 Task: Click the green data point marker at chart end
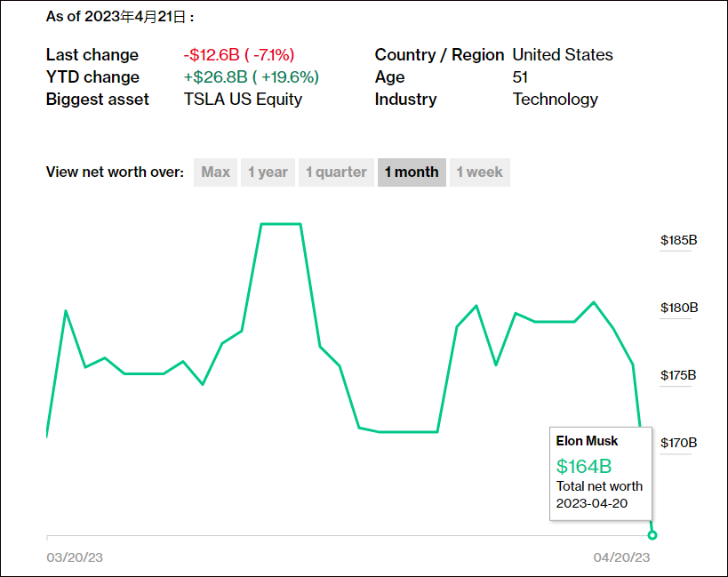pyautogui.click(x=652, y=535)
